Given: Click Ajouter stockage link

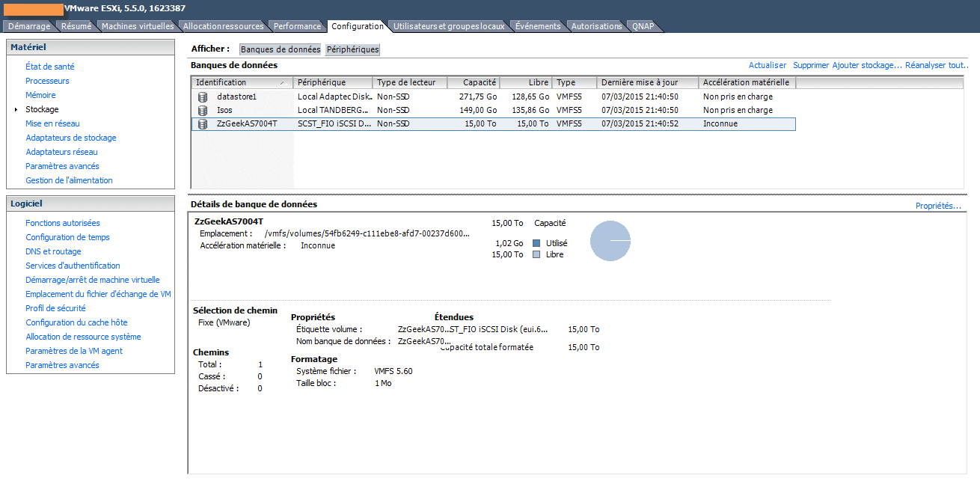Looking at the screenshot, I should click(867, 65).
